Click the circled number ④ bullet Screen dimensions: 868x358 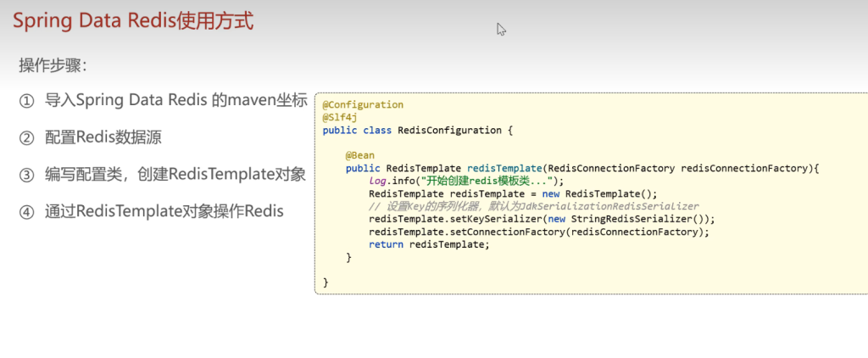tap(27, 211)
